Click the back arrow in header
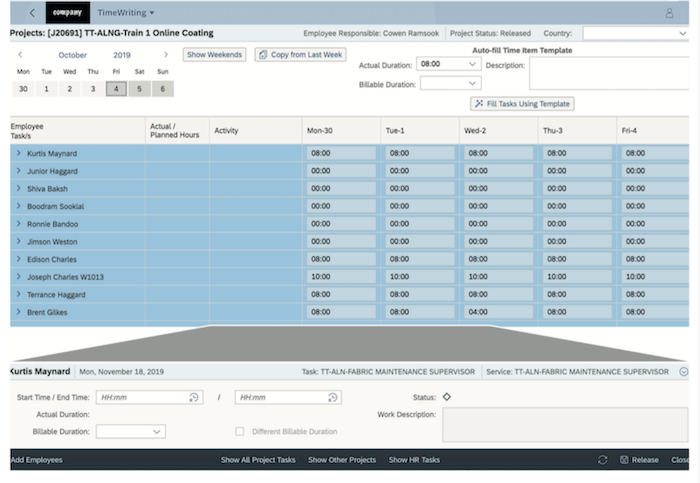Image resolution: width=700 pixels, height=483 pixels. tap(32, 12)
